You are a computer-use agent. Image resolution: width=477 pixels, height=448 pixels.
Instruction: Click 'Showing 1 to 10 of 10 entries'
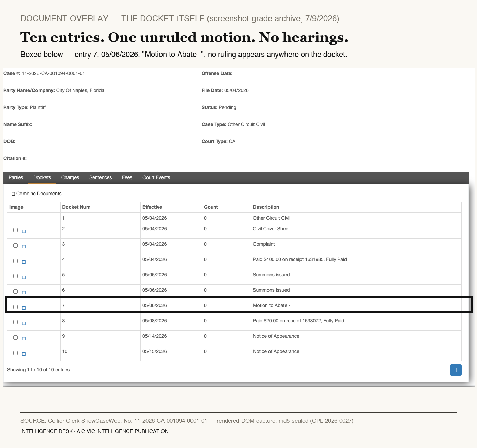point(38,370)
